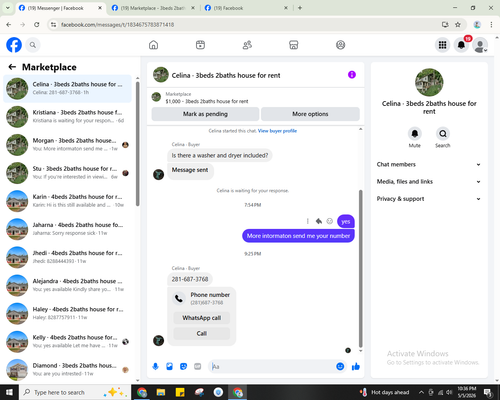Focus the Aa message input field

point(272,367)
